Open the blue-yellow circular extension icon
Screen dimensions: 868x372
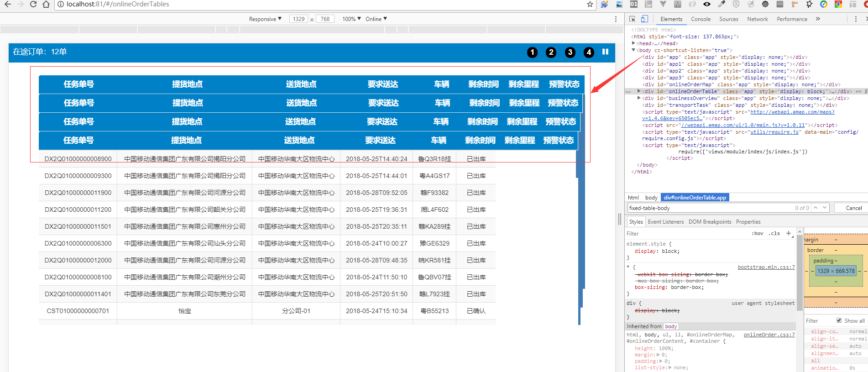pyautogui.click(x=824, y=4)
